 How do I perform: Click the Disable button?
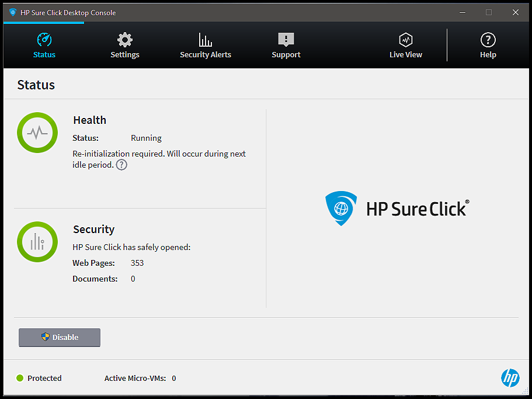pos(59,337)
